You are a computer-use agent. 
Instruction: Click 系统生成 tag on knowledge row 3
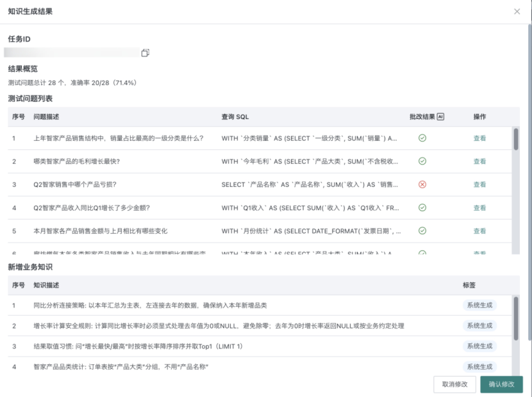click(480, 346)
